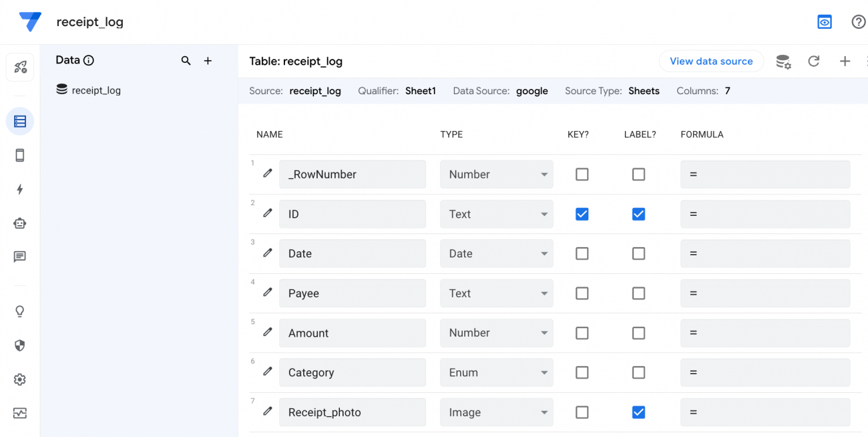868x437 pixels.
Task: Open the help question mark icon
Action: pos(859,22)
